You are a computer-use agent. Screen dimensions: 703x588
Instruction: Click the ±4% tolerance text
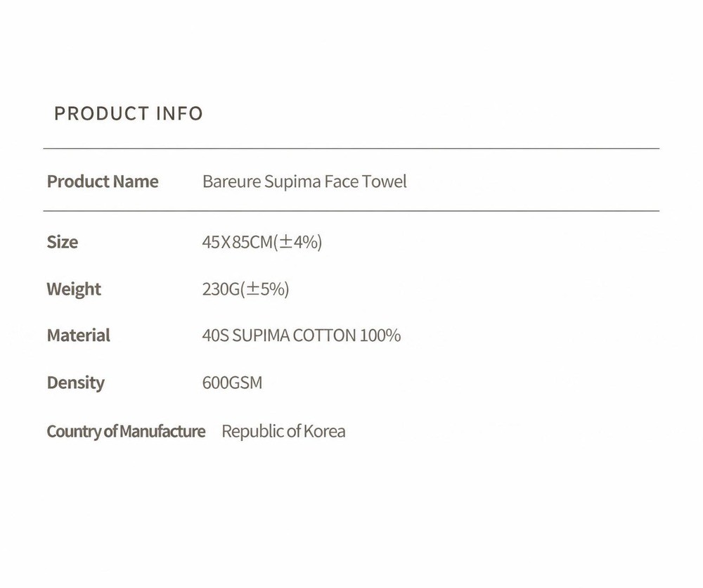click(x=297, y=242)
